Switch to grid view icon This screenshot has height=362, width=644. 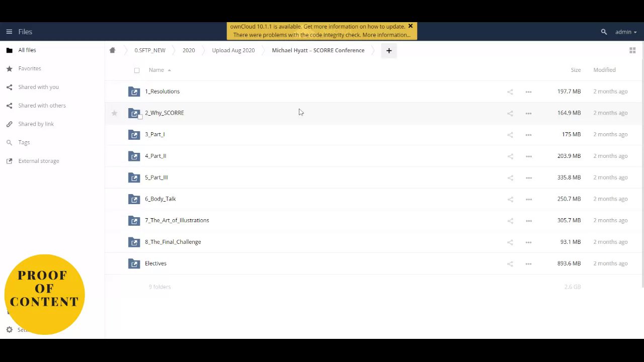pyautogui.click(x=632, y=50)
